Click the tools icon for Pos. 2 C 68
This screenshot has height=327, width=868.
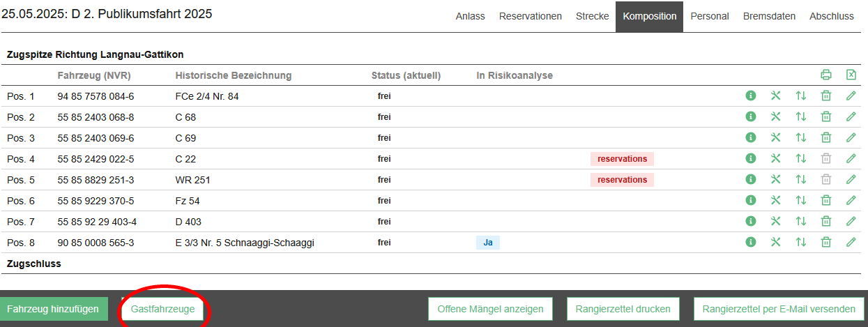pyautogui.click(x=775, y=117)
